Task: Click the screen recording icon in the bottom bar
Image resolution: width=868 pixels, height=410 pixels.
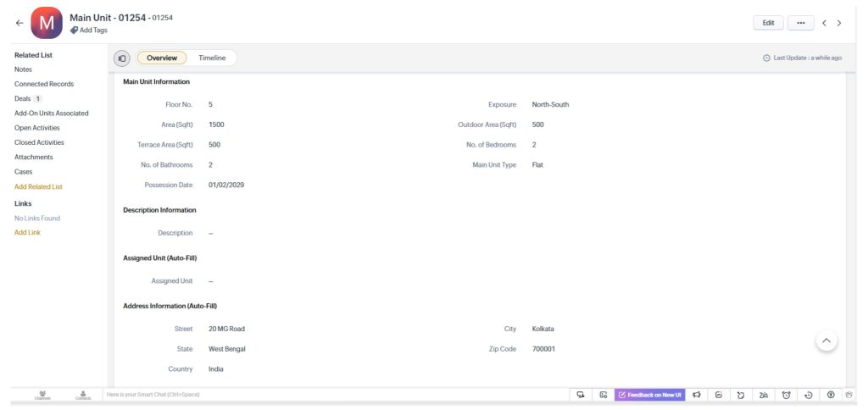Action: point(604,395)
